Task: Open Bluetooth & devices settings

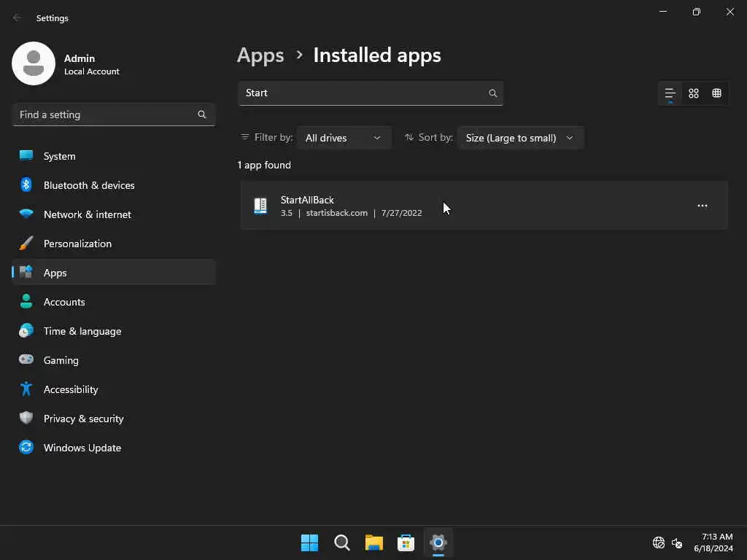Action: point(89,185)
